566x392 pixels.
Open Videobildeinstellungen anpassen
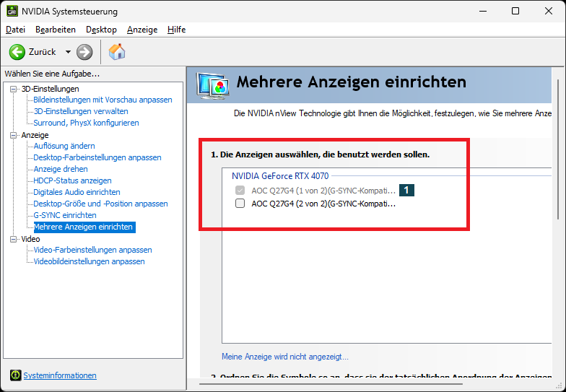[90, 261]
